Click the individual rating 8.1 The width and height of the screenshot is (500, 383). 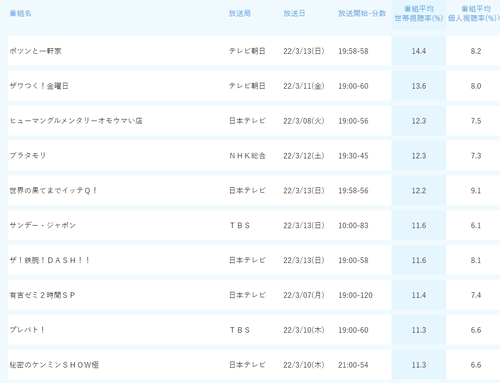click(x=476, y=260)
